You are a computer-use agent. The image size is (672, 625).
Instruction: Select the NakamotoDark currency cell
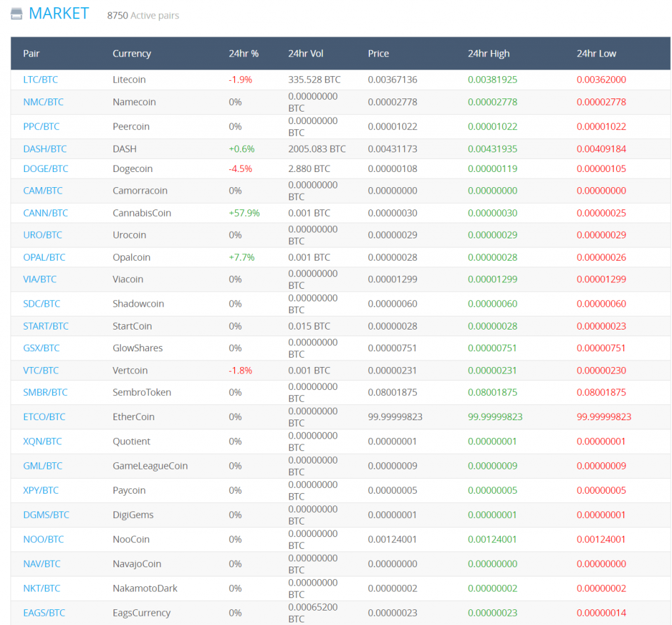145,588
